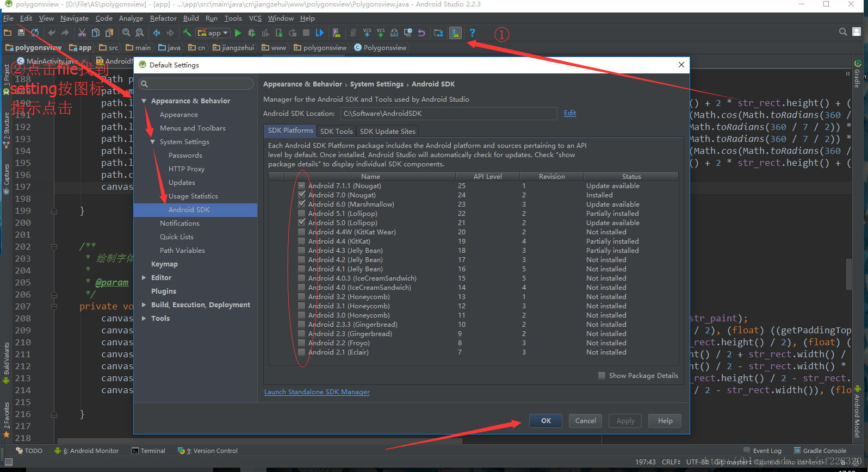Select HTTP Proxy in the settings tree
This screenshot has height=472, width=868.
(187, 169)
